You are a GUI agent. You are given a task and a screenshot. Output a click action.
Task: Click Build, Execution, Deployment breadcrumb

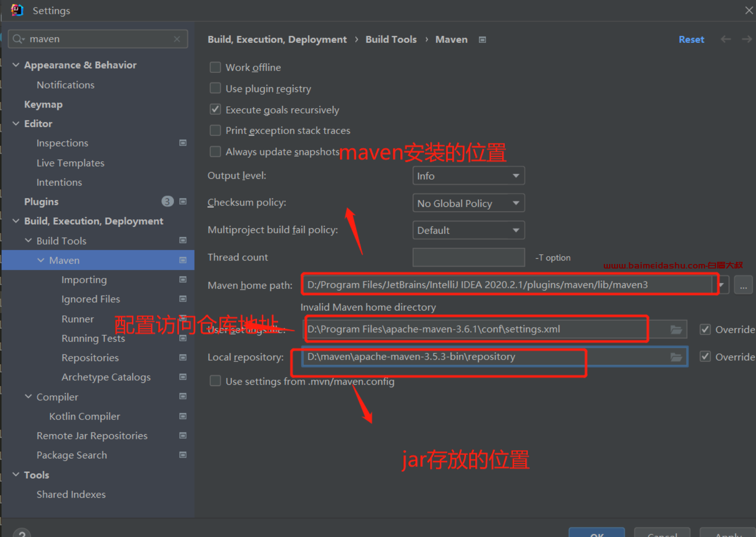point(277,40)
